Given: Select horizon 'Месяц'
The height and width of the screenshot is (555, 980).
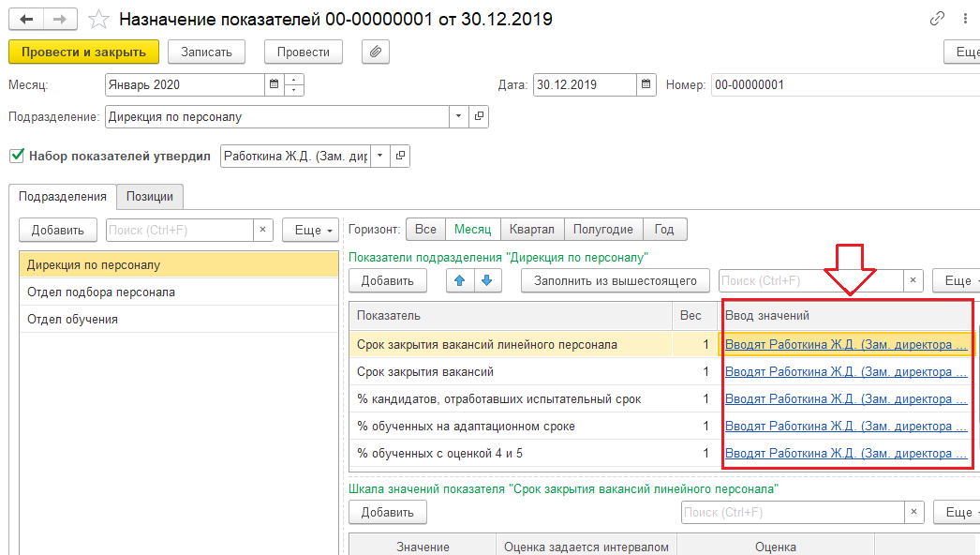Looking at the screenshot, I should [x=472, y=229].
